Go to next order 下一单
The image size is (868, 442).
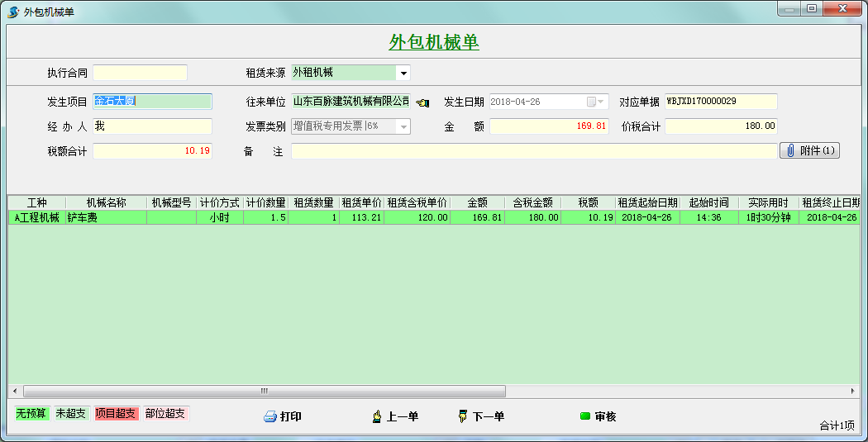482,416
